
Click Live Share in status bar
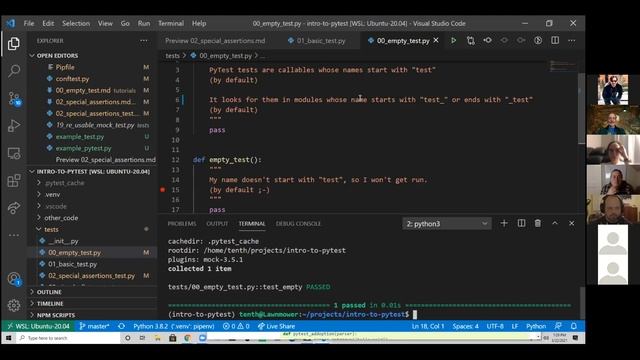(x=276, y=326)
